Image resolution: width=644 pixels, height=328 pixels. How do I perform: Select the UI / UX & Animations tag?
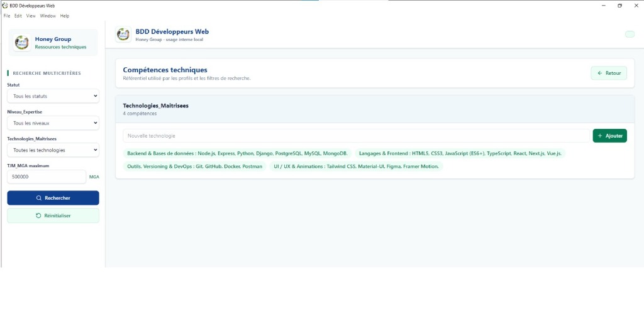click(356, 167)
